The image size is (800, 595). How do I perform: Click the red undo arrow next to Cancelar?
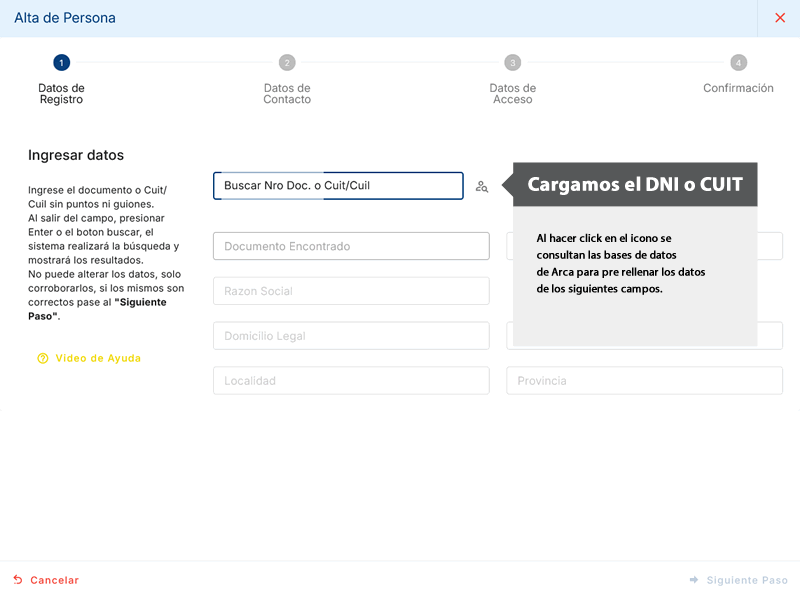pyautogui.click(x=18, y=580)
